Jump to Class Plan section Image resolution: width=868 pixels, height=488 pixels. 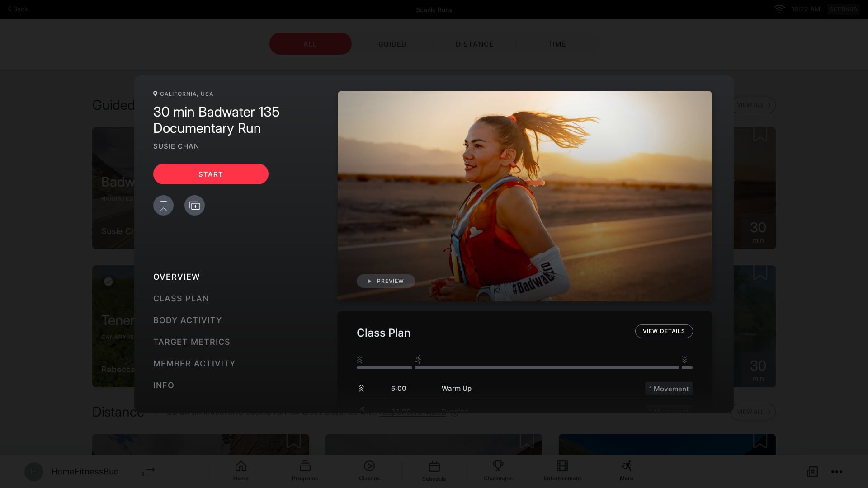click(181, 299)
